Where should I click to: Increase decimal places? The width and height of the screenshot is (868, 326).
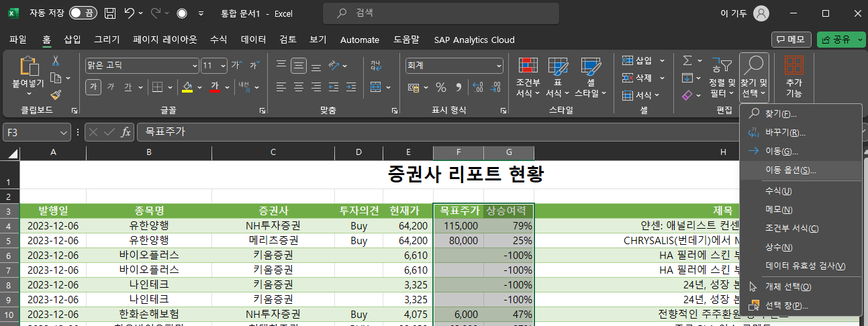(x=478, y=87)
